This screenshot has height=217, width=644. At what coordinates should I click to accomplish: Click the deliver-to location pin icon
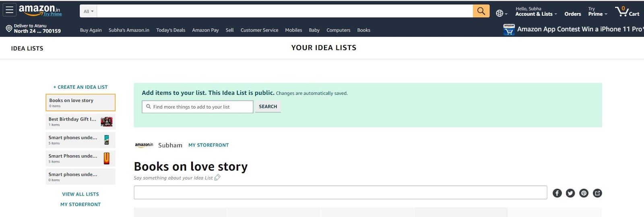tap(9, 28)
